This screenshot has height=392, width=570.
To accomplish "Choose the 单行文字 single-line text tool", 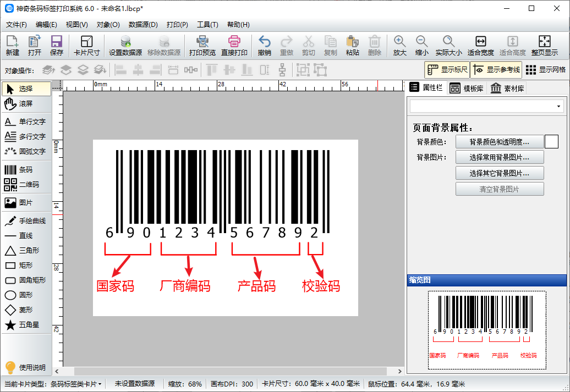I will 26,122.
